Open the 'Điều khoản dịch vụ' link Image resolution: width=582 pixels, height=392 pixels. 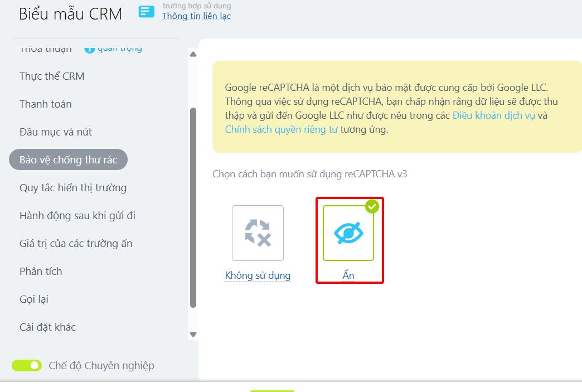click(494, 115)
